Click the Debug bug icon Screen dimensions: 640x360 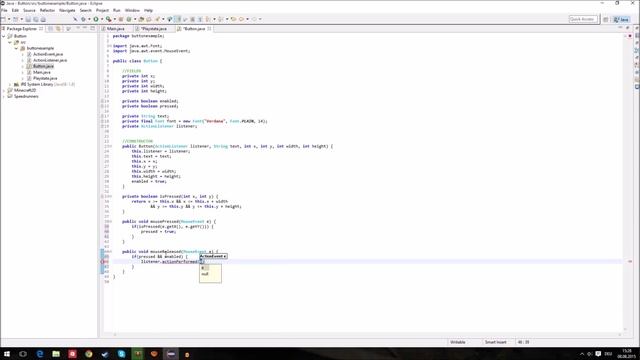click(83, 19)
